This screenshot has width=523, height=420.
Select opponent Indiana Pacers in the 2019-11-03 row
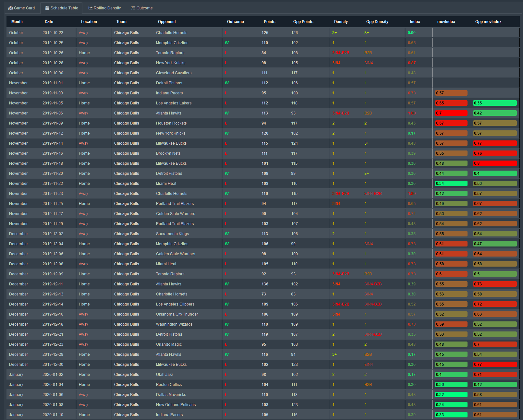[169, 93]
